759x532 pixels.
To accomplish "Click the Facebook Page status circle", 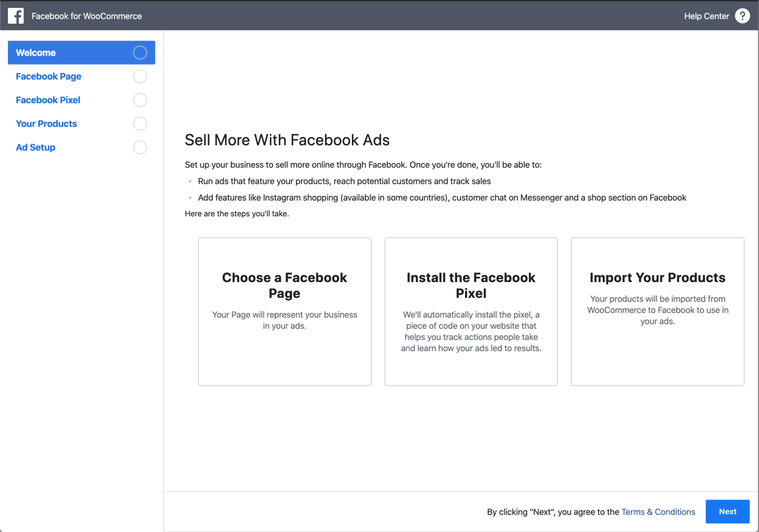I will pos(140,76).
